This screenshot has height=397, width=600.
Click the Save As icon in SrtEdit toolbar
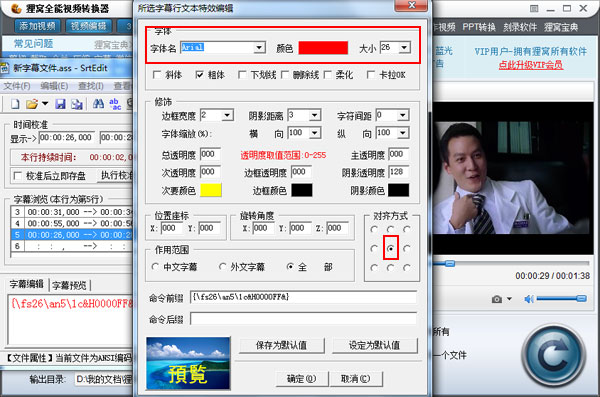[x=77, y=104]
